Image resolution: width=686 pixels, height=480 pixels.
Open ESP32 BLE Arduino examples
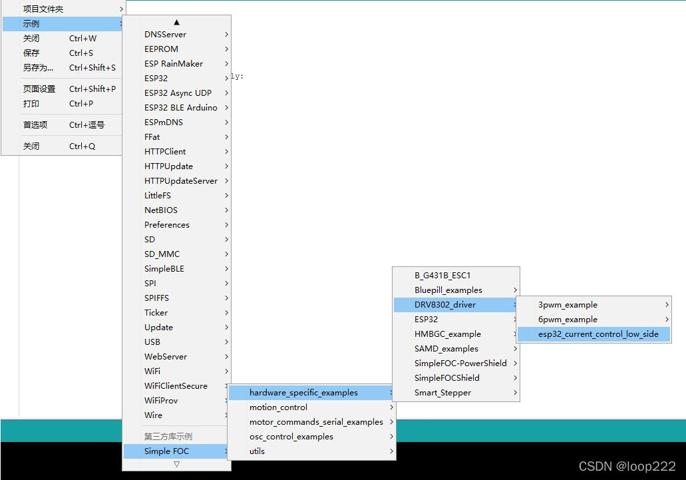tap(177, 108)
